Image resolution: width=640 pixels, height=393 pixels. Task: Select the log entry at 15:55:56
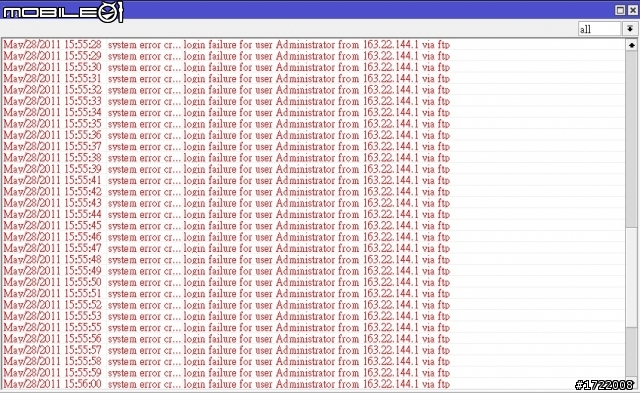point(313,339)
